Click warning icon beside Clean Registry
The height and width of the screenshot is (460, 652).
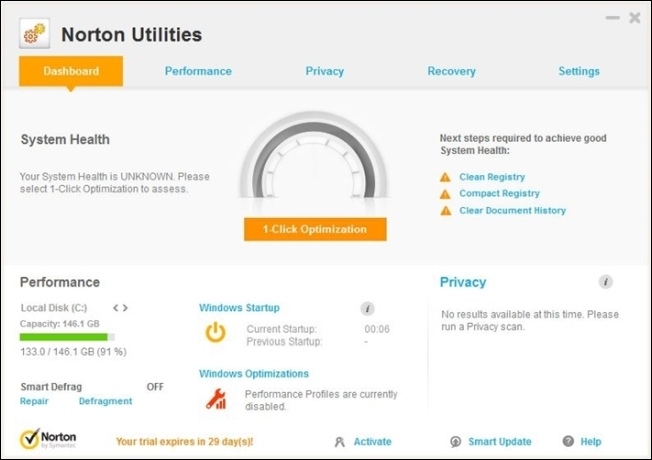tap(445, 178)
